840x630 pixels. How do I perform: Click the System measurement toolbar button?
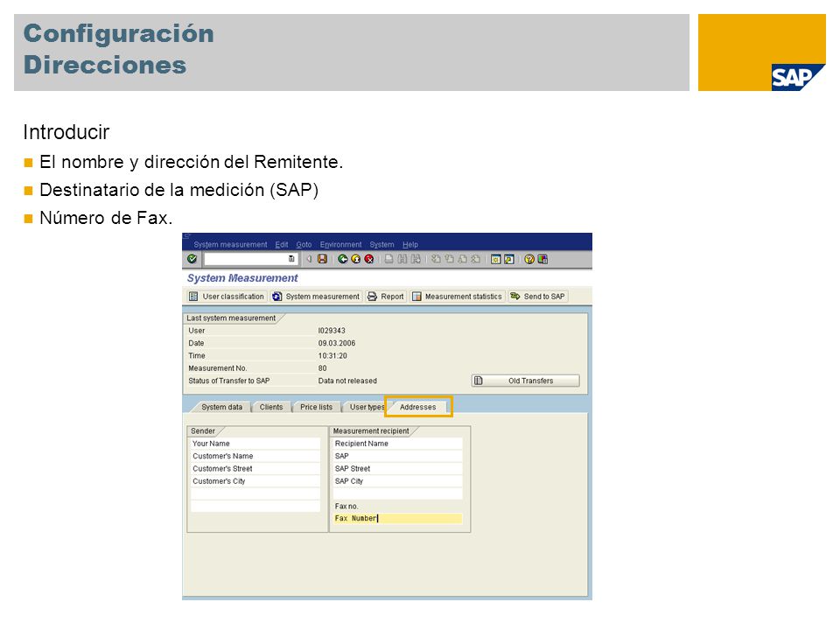click(x=316, y=297)
